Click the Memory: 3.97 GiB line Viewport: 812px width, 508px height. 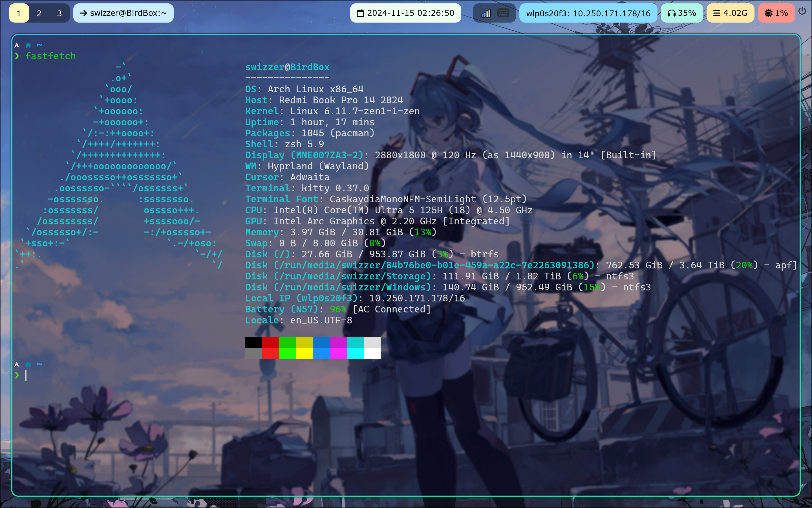(x=341, y=232)
